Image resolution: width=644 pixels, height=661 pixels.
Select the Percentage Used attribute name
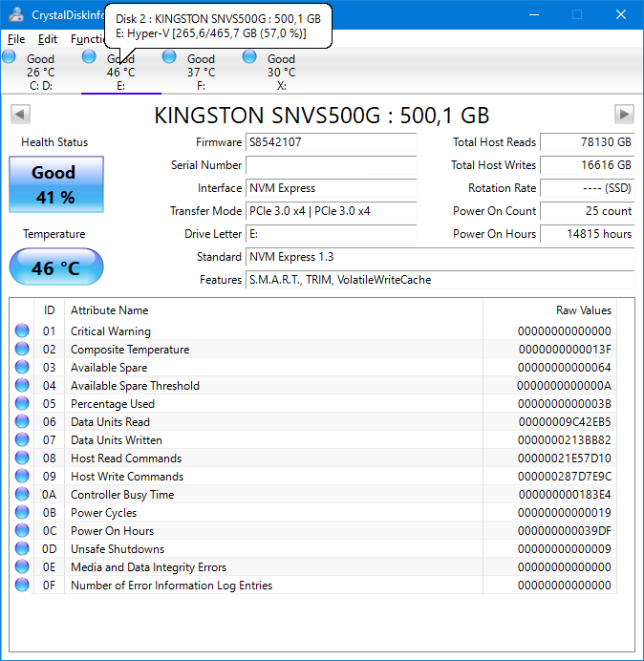click(x=113, y=404)
